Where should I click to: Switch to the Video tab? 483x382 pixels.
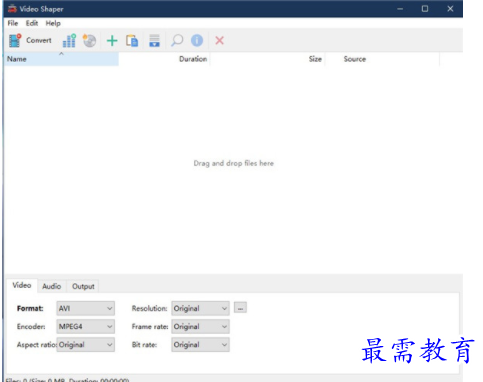pos(22,285)
